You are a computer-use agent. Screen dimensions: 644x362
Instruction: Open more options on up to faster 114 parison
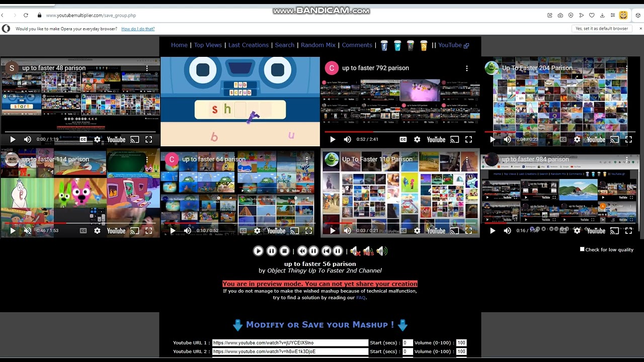[x=147, y=159]
